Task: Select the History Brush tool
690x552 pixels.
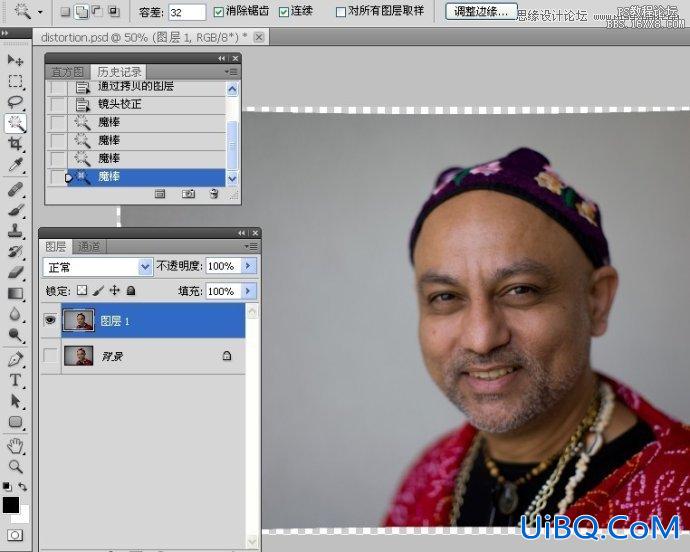Action: (x=15, y=251)
